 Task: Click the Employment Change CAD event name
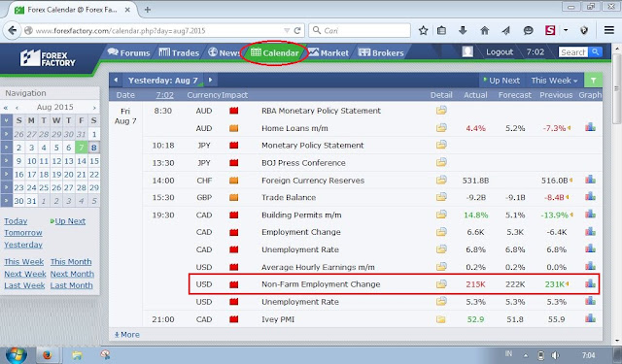tap(300, 232)
